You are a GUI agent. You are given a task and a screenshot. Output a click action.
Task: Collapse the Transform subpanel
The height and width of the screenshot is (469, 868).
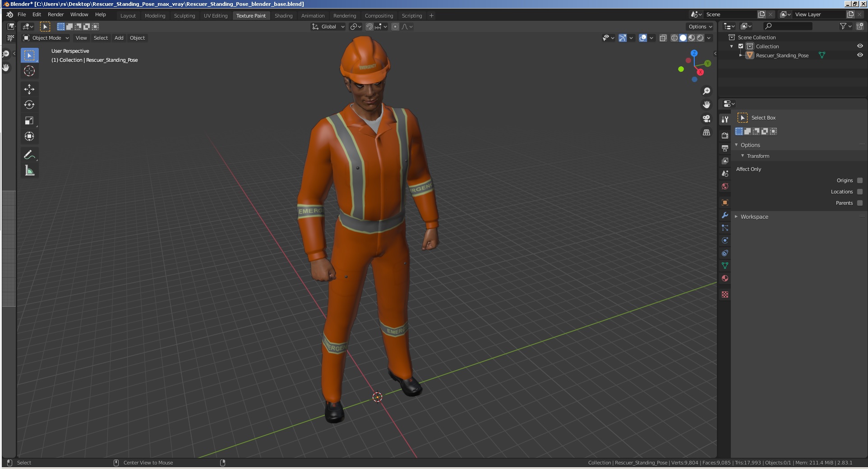pyautogui.click(x=743, y=156)
